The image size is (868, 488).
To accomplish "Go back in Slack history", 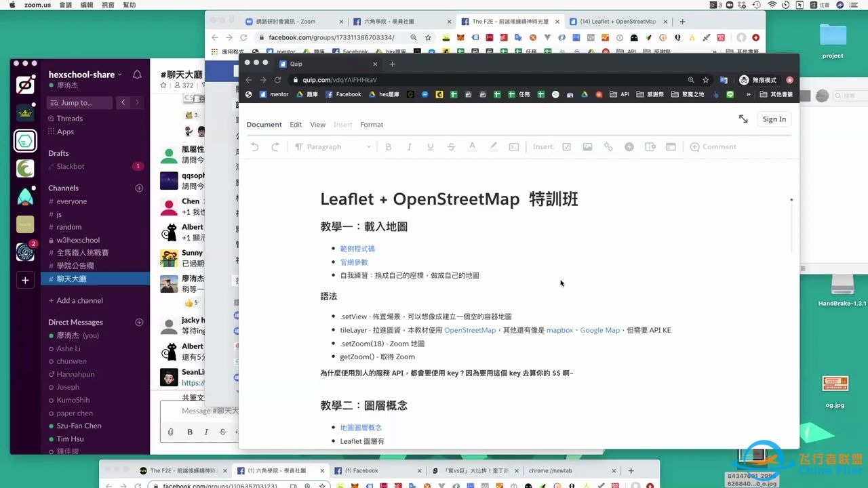I will tap(123, 102).
